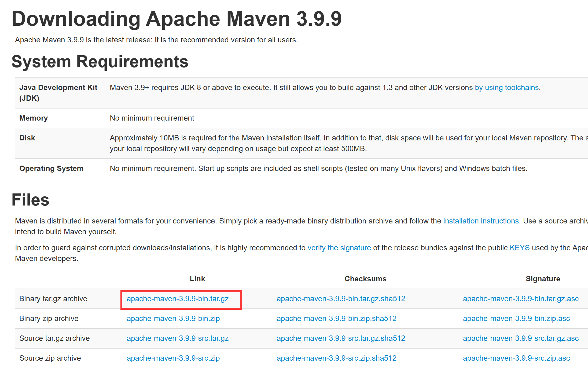The height and width of the screenshot is (366, 588).
Task: Download apache-maven-3.9.9-bin.tar.gz binary archive
Action: [x=178, y=299]
